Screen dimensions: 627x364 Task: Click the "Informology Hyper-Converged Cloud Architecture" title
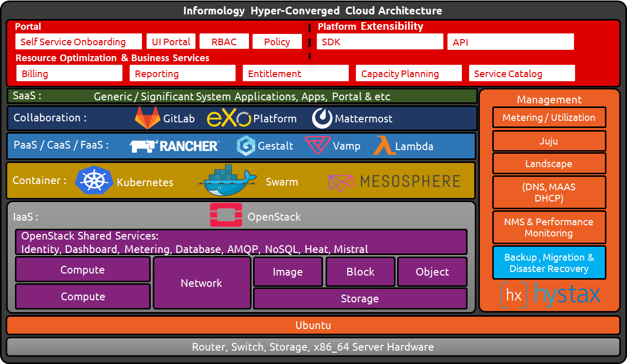(313, 11)
